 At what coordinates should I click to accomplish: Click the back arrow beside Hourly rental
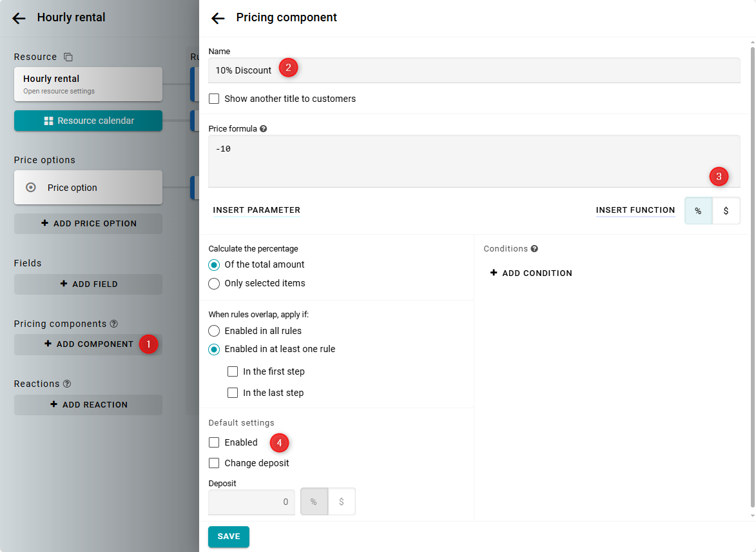[x=19, y=18]
